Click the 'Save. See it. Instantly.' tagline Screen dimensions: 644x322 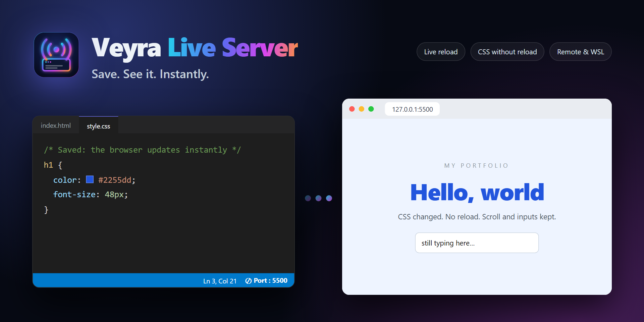pos(150,74)
